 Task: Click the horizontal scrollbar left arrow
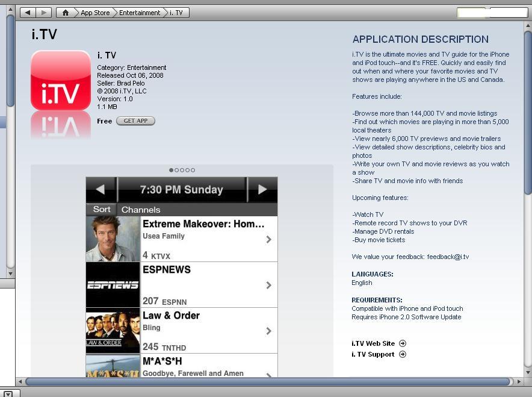click(20, 381)
